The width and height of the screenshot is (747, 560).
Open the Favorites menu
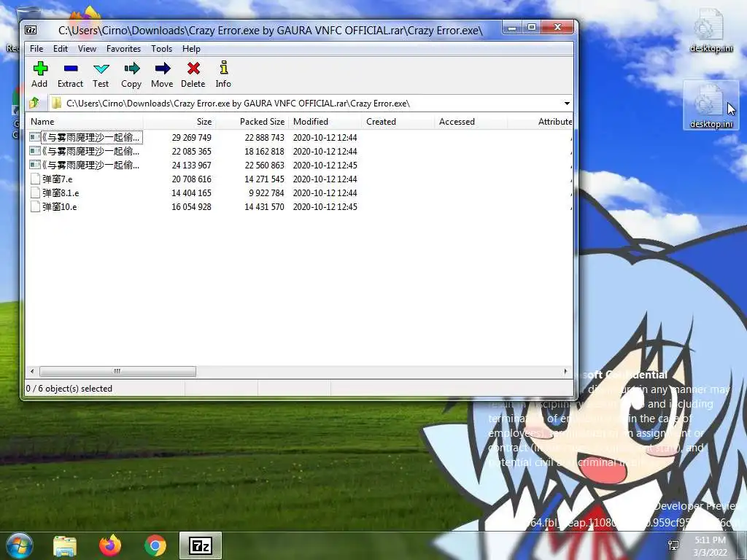pos(123,49)
